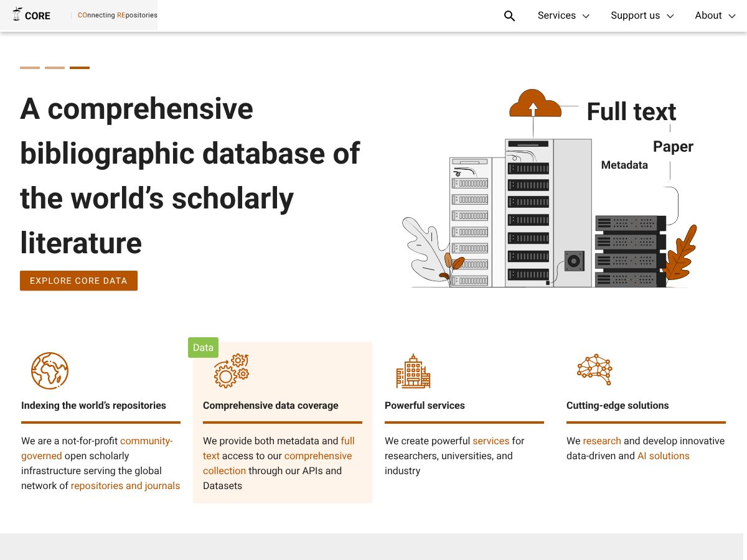Click the Comprehensive data coverage heading
747x560 pixels.
click(x=271, y=405)
